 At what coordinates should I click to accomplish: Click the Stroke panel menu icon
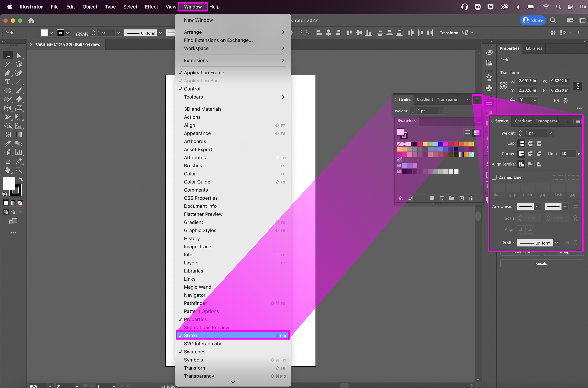click(x=477, y=100)
